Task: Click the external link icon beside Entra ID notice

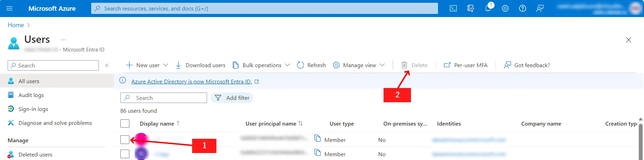Action: point(257,81)
